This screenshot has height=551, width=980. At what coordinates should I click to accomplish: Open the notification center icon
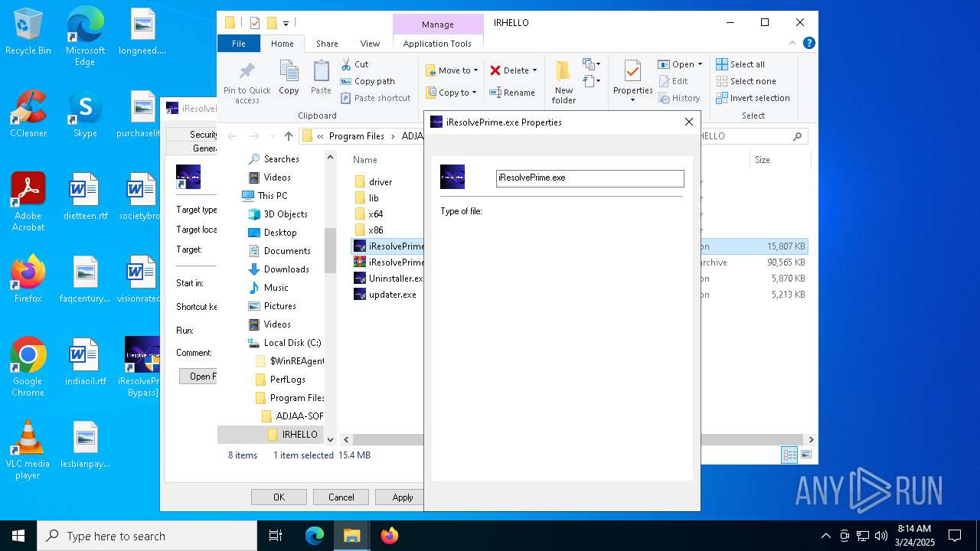tap(955, 536)
